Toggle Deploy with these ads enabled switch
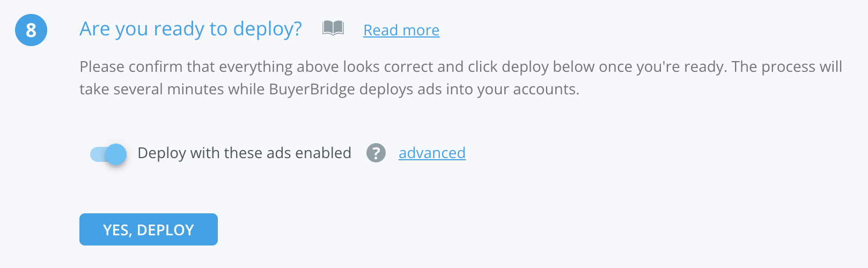 [108, 154]
